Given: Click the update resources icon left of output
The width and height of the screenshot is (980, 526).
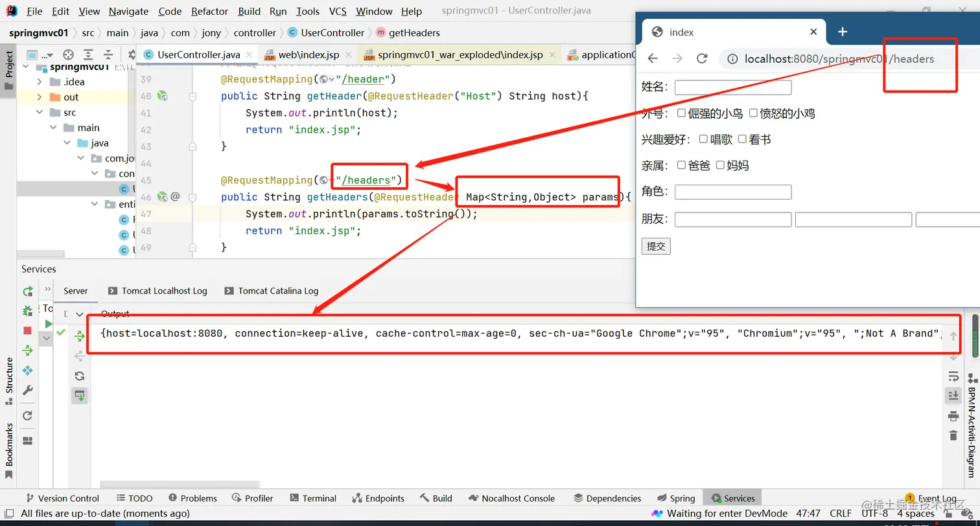Looking at the screenshot, I should point(80,336).
